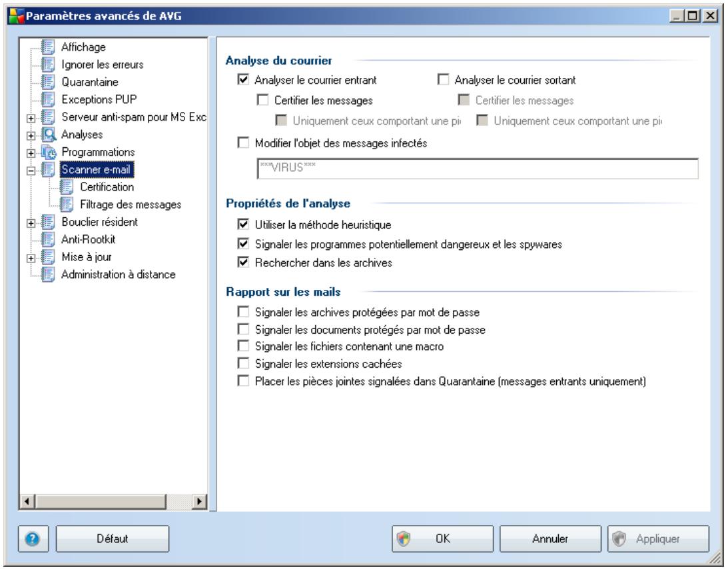Select the Programmations tree item

(98, 152)
